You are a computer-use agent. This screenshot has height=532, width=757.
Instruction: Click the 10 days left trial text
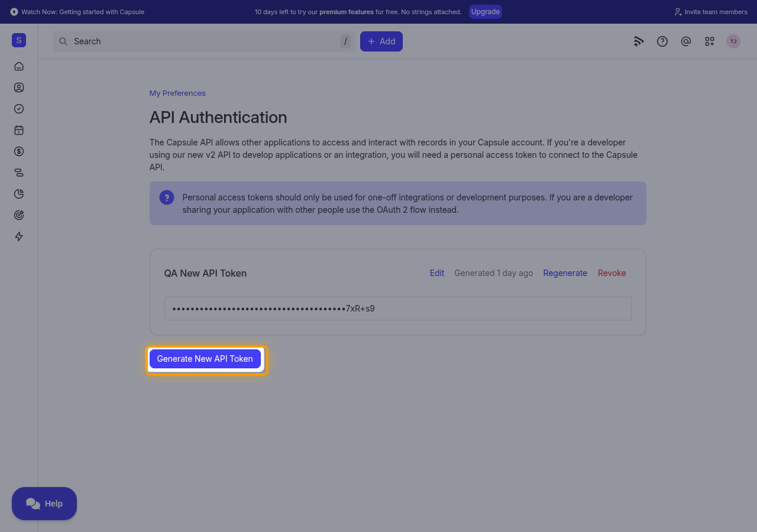(x=358, y=12)
